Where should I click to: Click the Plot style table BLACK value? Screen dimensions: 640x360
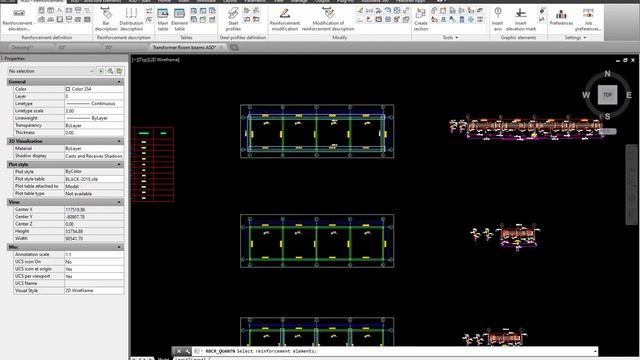coord(94,179)
